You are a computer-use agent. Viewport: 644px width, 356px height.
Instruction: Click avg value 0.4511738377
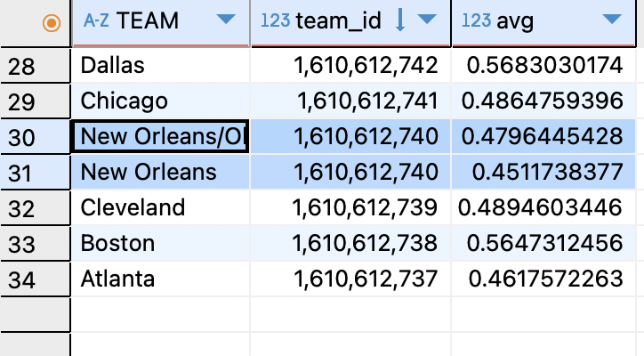(x=543, y=172)
